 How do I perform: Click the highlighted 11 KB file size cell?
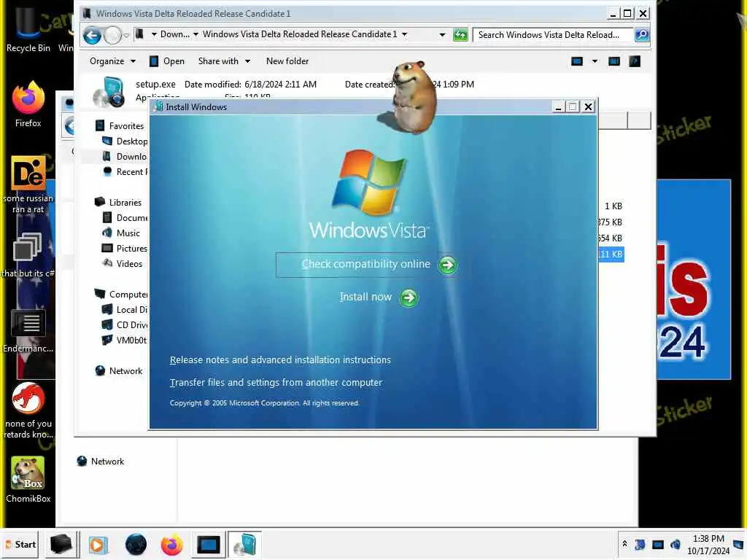pos(611,254)
